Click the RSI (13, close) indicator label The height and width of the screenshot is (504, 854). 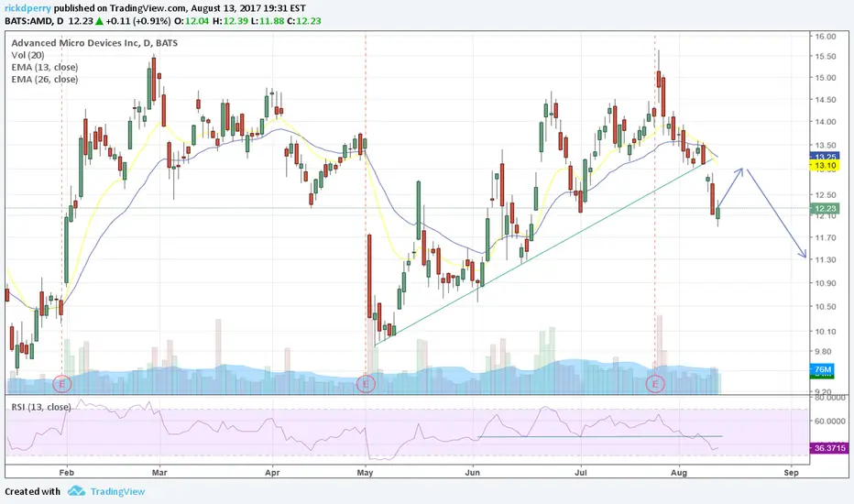click(x=41, y=407)
